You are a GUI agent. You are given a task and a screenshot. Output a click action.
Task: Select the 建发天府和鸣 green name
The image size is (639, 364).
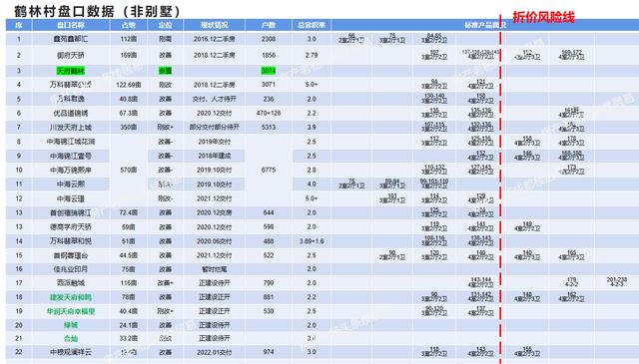point(71,297)
